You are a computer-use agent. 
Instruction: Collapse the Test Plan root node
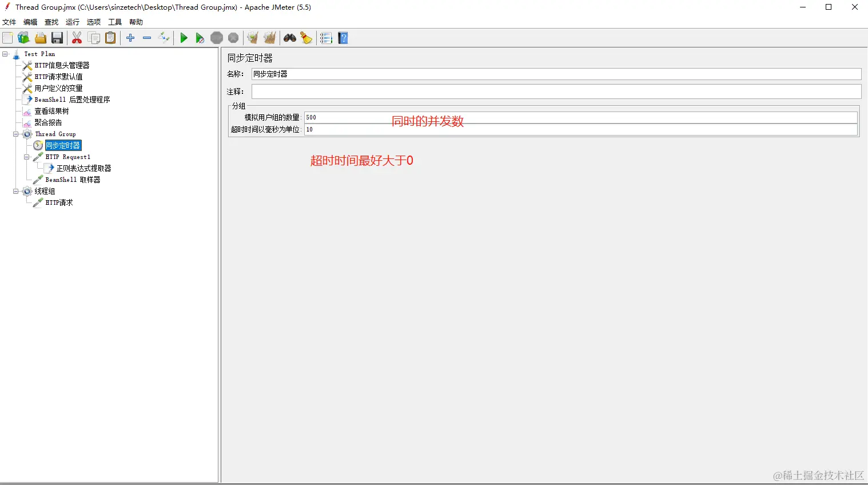click(x=5, y=54)
